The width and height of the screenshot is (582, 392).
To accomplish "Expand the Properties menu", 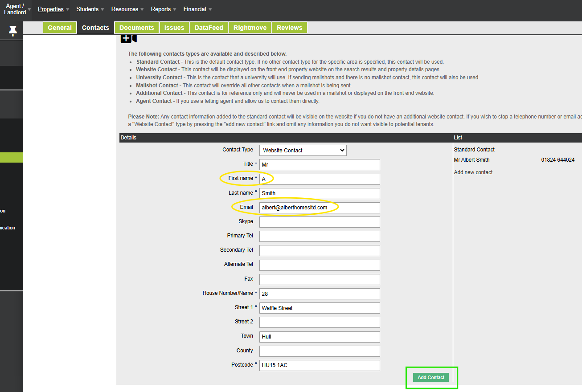I will [x=51, y=9].
